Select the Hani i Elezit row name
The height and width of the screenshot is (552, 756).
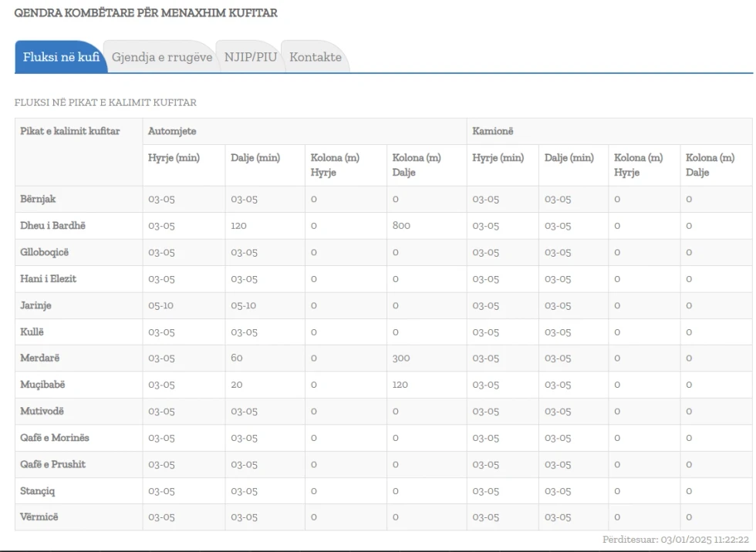[x=48, y=278]
